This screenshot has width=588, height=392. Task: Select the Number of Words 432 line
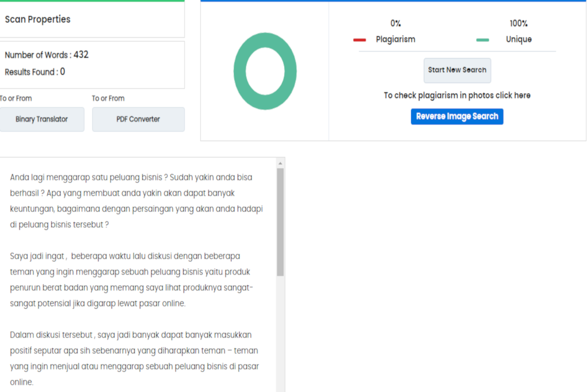[47, 55]
